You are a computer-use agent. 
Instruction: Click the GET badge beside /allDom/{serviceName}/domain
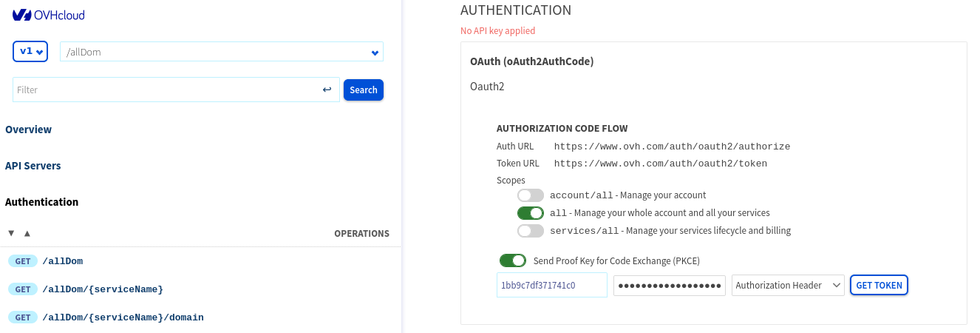[x=22, y=317]
